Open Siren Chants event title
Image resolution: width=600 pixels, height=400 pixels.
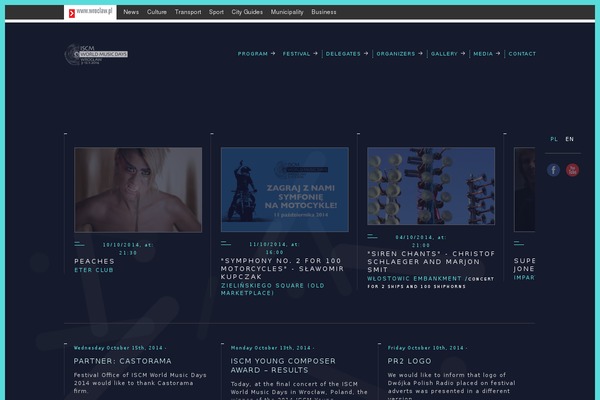(431, 262)
